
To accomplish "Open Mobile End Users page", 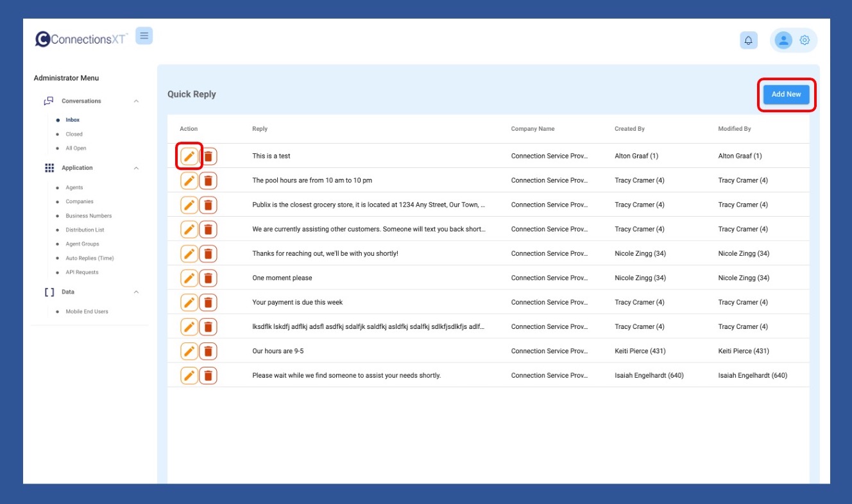I will point(87,312).
